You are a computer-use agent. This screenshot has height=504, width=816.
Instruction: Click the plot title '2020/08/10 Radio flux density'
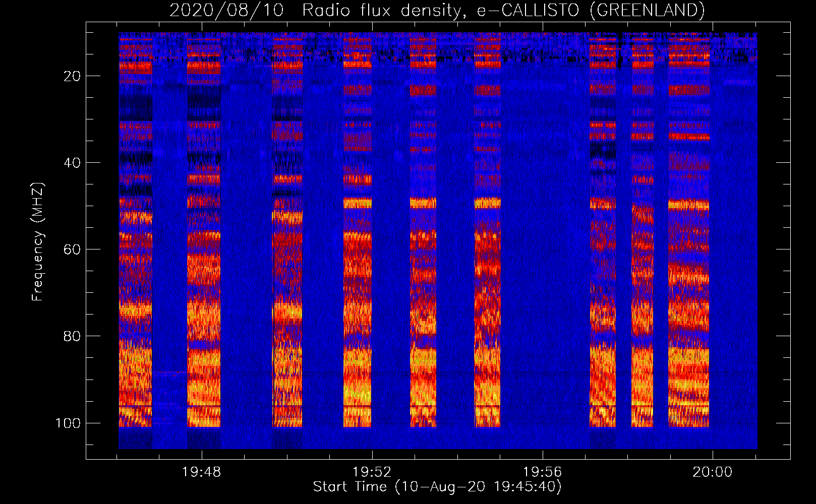coord(437,10)
